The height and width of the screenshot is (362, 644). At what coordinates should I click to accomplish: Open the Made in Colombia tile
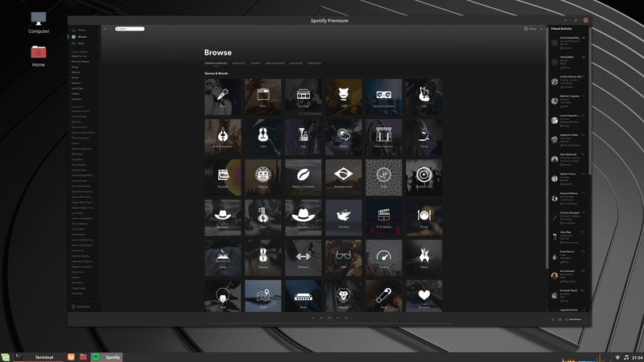pyautogui.click(x=303, y=177)
